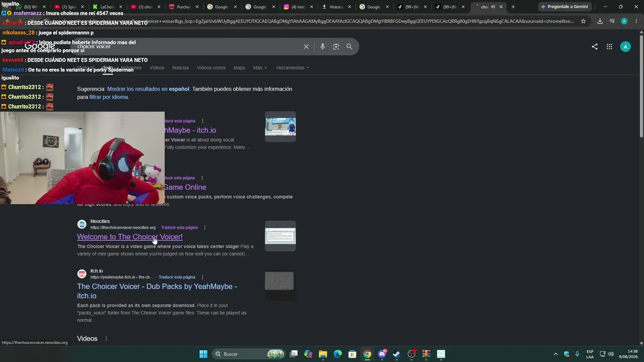Clear the search box with the X icon
644x362 pixels.
point(306,46)
